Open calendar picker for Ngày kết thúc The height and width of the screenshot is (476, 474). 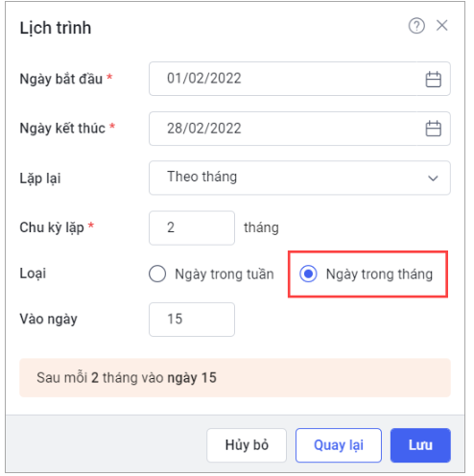(434, 129)
